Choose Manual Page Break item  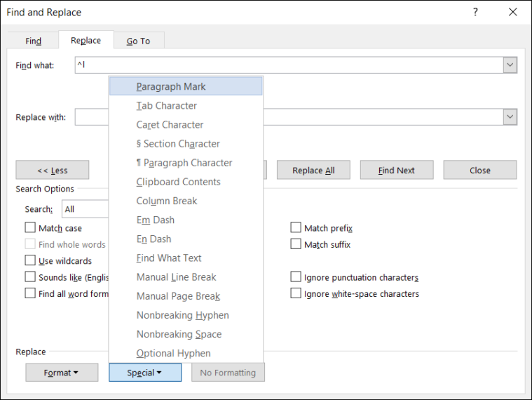coord(186,296)
